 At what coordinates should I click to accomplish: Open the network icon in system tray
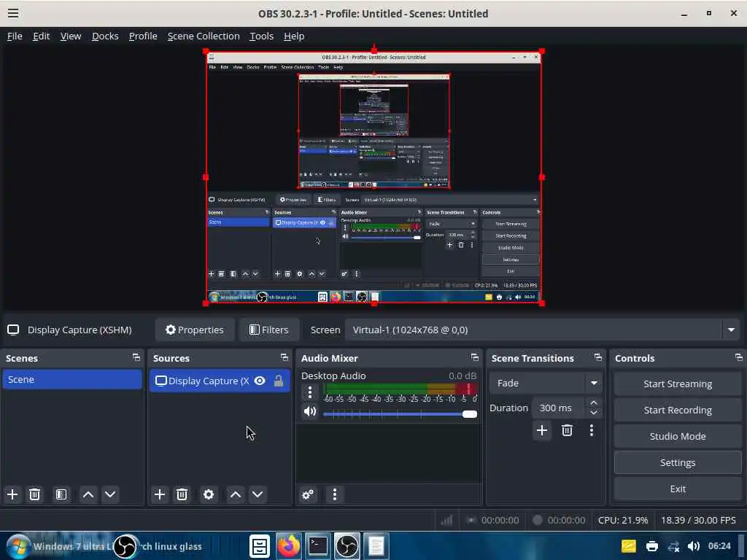673,546
